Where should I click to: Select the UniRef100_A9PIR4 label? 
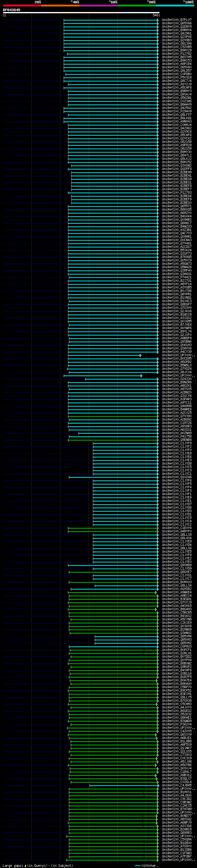tap(177, 64)
